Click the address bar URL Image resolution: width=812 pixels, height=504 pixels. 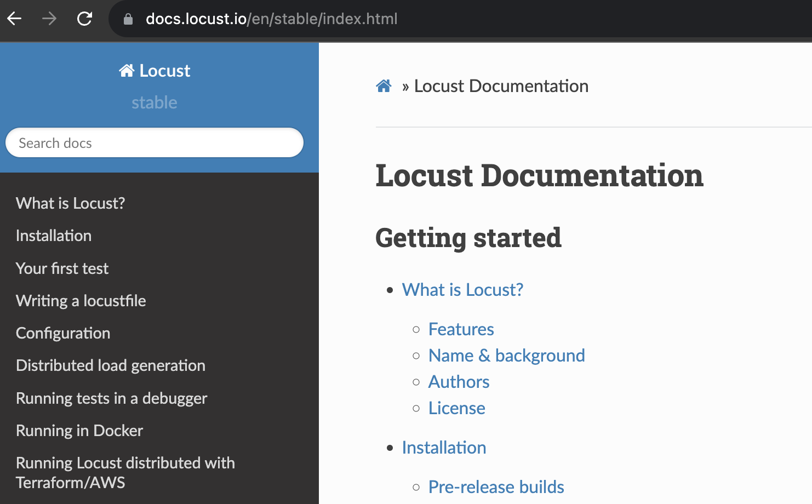click(x=271, y=19)
